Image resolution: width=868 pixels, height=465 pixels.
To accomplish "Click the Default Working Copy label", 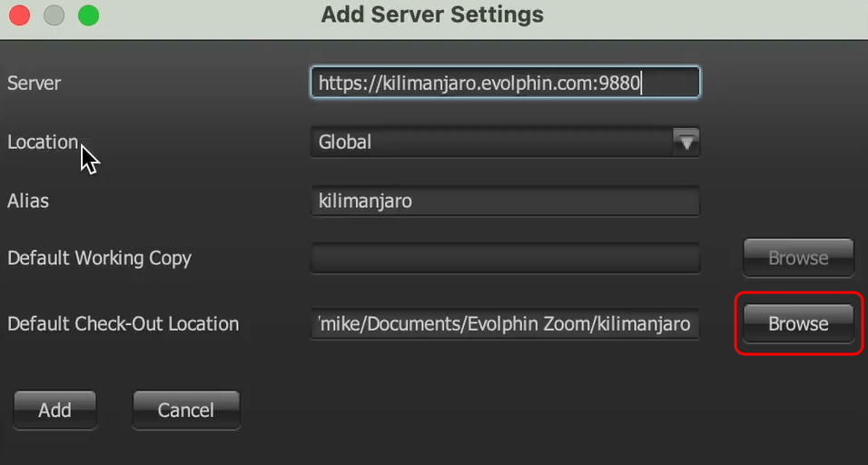I will (100, 259).
